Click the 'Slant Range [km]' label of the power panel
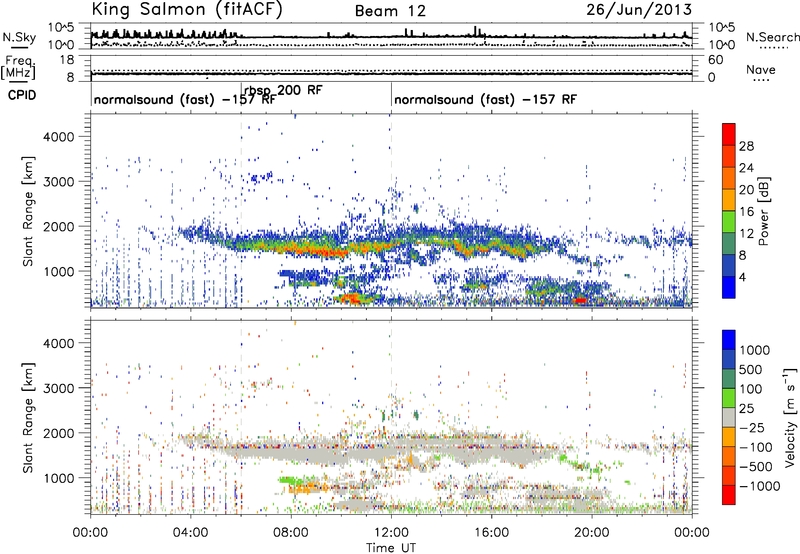Image resolution: width=800 pixels, height=554 pixels. point(28,211)
